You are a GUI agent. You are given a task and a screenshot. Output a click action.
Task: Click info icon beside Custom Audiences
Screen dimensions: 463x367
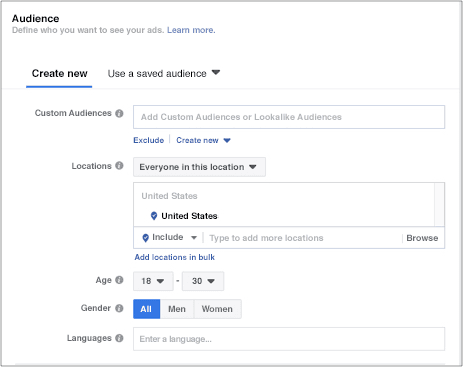point(119,113)
